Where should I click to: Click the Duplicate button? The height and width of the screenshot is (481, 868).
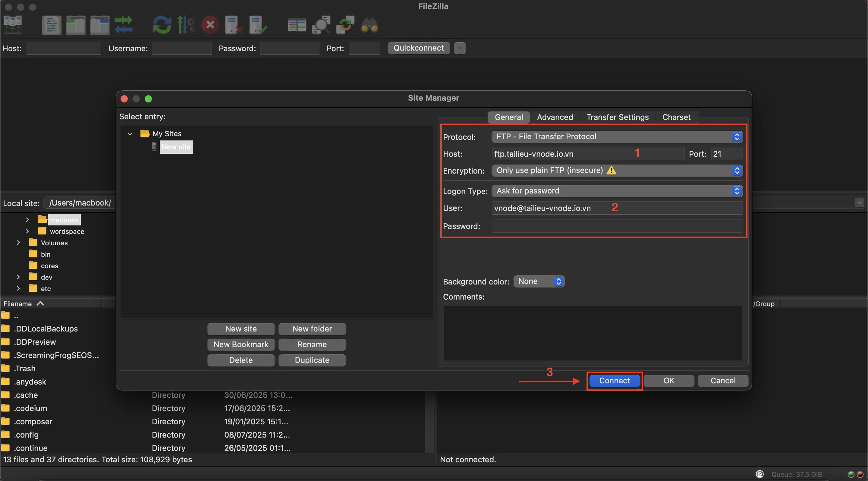(312, 360)
